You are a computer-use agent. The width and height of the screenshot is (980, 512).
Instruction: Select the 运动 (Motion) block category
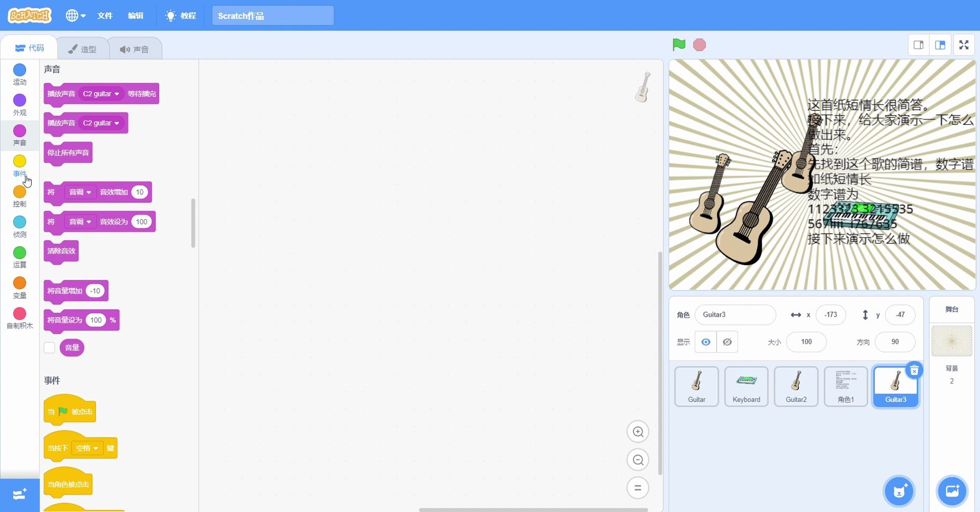[19, 74]
